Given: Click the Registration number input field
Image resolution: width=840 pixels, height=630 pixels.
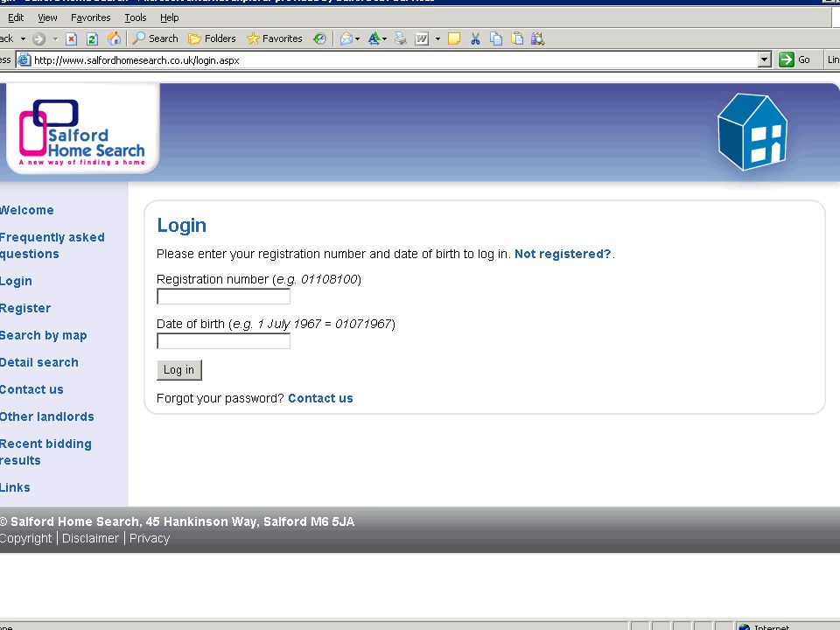Looking at the screenshot, I should [223, 297].
